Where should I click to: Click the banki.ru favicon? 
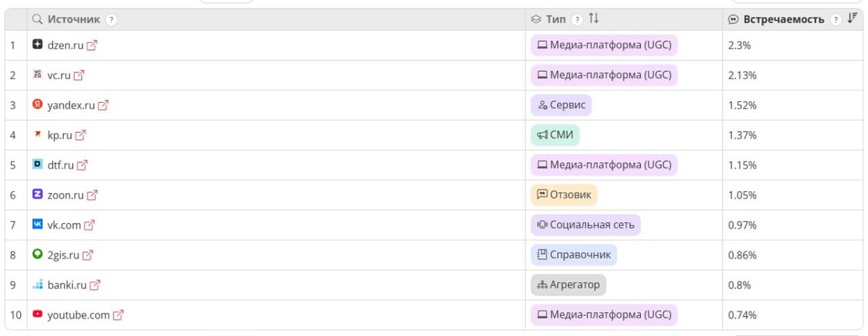38,285
